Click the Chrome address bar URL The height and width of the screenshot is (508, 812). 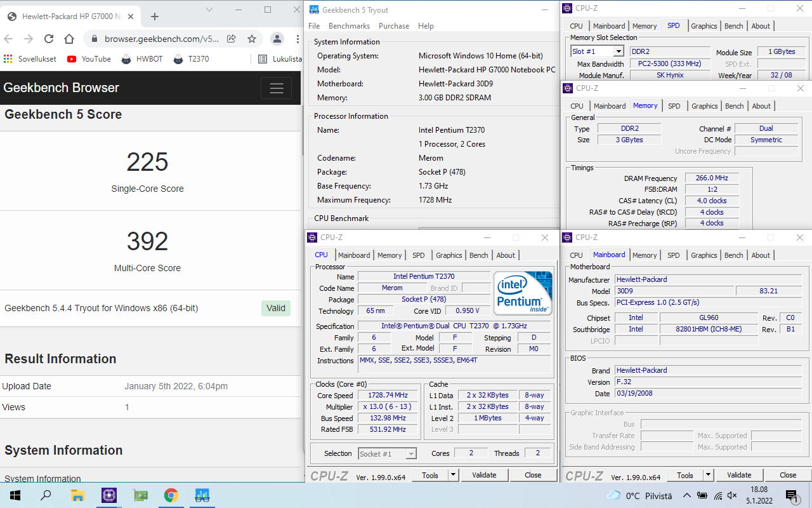point(162,39)
